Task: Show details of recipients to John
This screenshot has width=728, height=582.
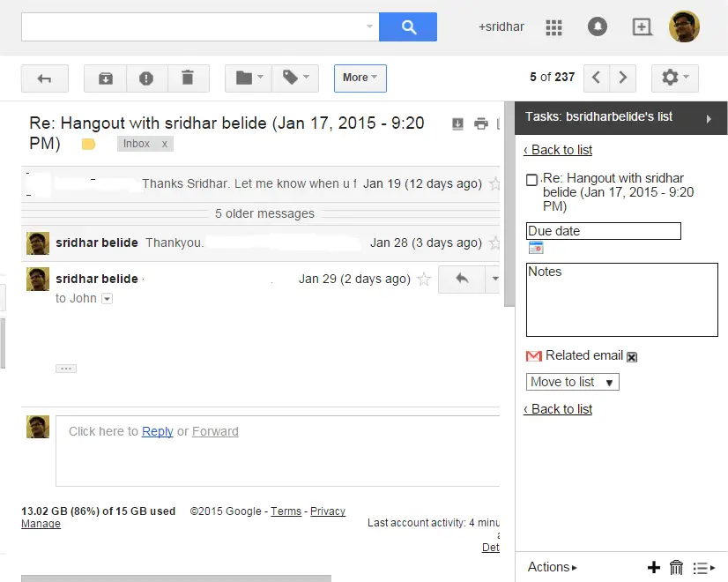Action: tap(108, 299)
